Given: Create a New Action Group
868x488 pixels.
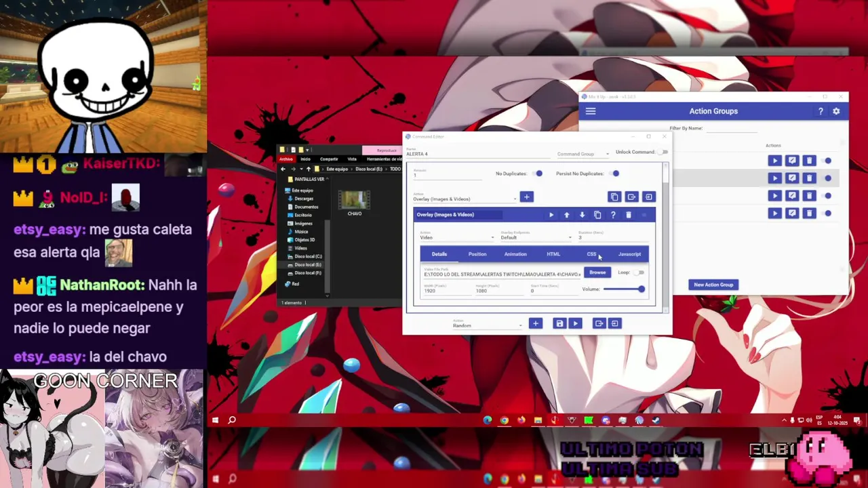Looking at the screenshot, I should click(713, 285).
